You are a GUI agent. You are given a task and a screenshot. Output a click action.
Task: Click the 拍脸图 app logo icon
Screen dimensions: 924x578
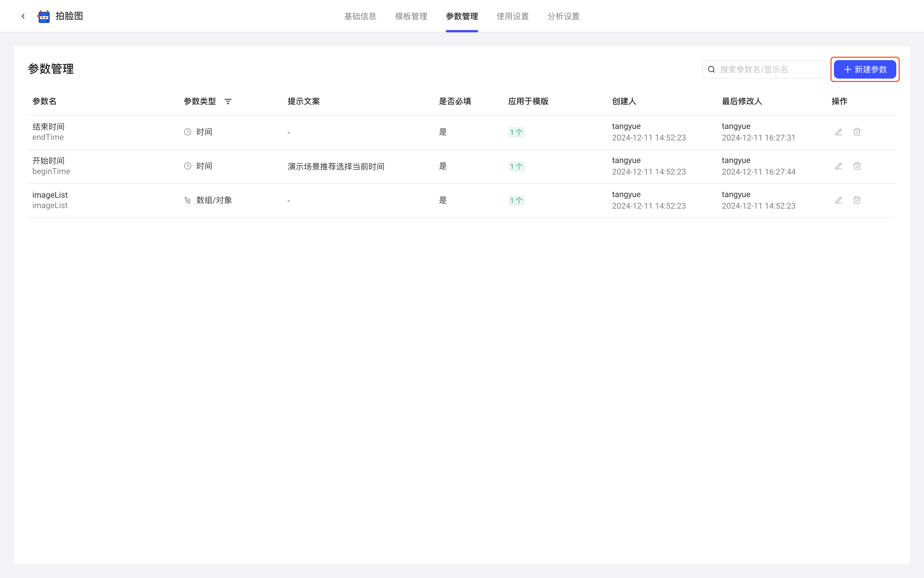click(x=44, y=16)
